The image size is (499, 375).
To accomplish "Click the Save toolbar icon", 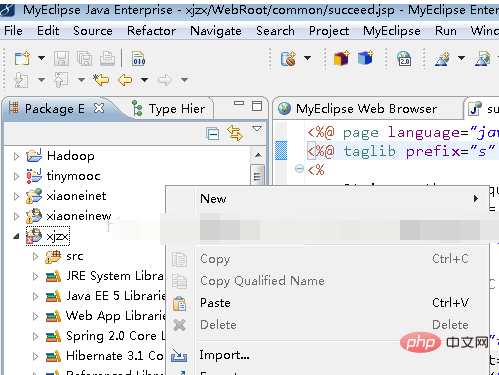I will point(61,59).
